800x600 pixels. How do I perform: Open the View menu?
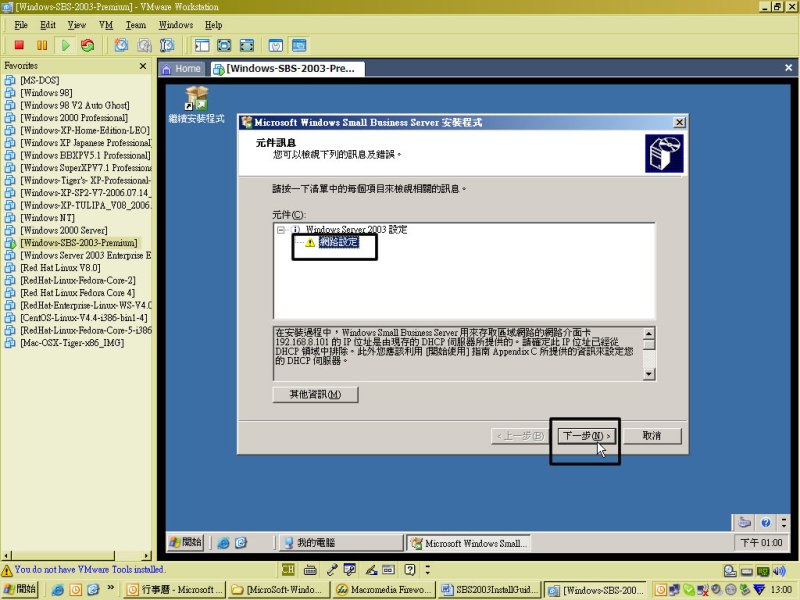(x=77, y=25)
